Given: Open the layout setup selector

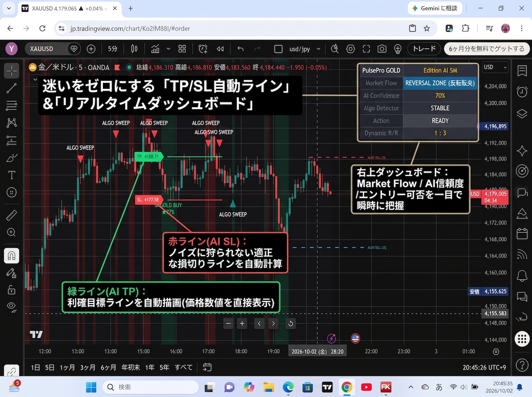Looking at the screenshot, I should 278,49.
